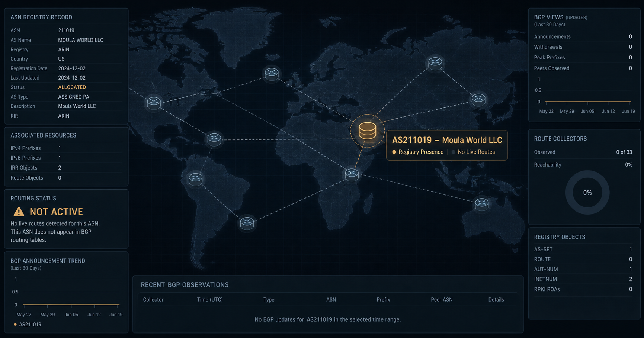644x338 pixels.
Task: Click the router node over northern South America
Action: coord(195,179)
